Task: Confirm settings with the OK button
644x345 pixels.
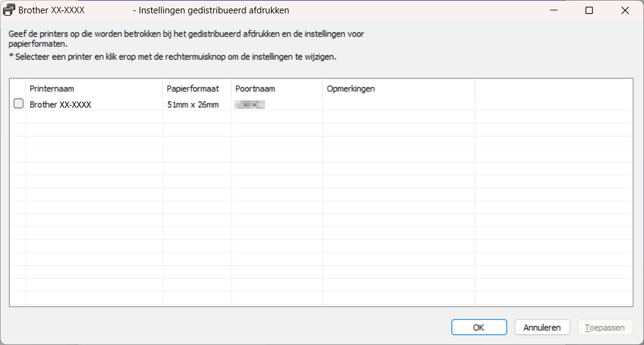Action: (x=479, y=327)
